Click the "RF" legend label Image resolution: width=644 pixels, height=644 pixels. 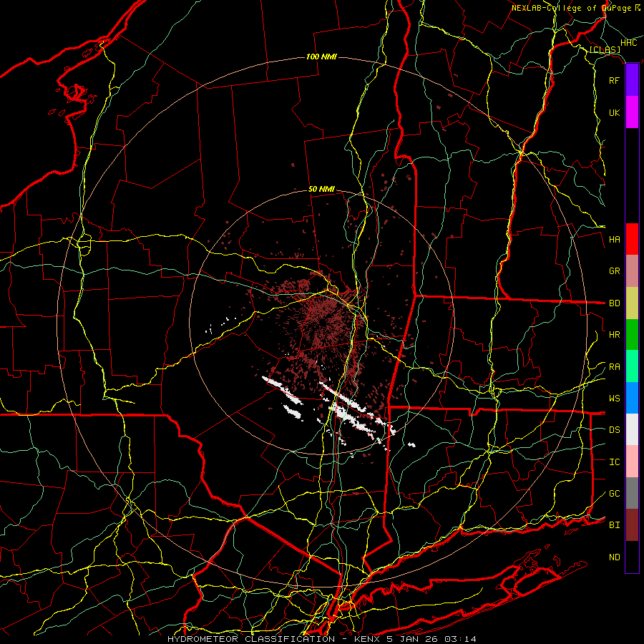click(x=614, y=80)
